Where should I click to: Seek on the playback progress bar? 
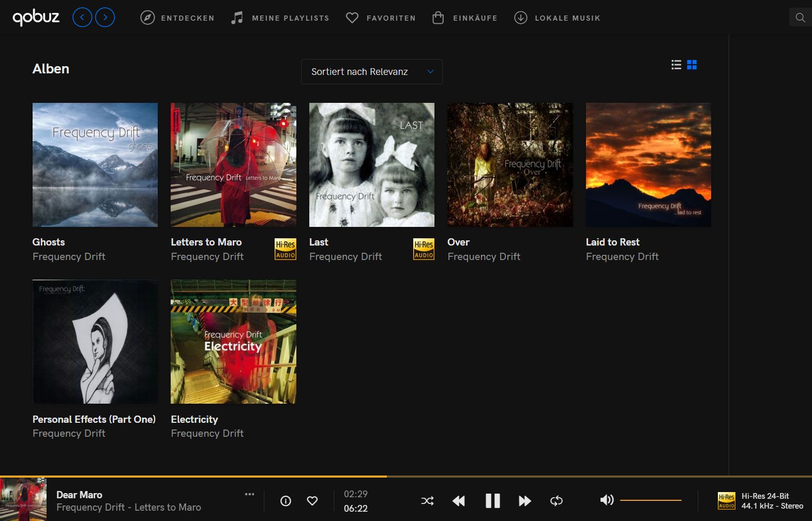tap(406, 476)
